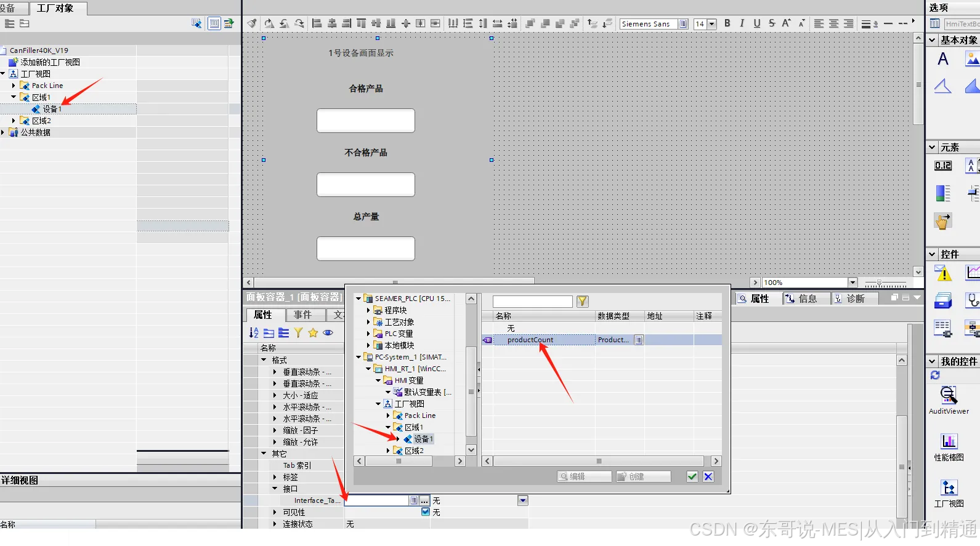Click the filter funnel in tag dialog
The height and width of the screenshot is (546, 980).
point(583,301)
